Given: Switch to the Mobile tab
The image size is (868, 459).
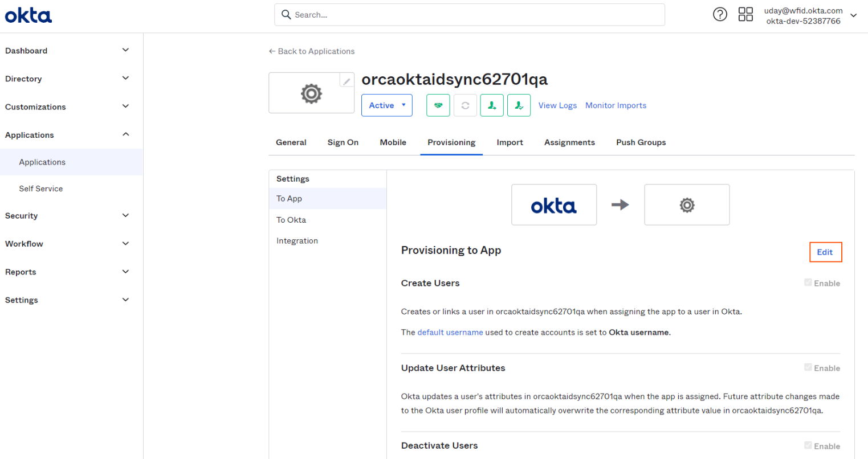Looking at the screenshot, I should point(393,142).
